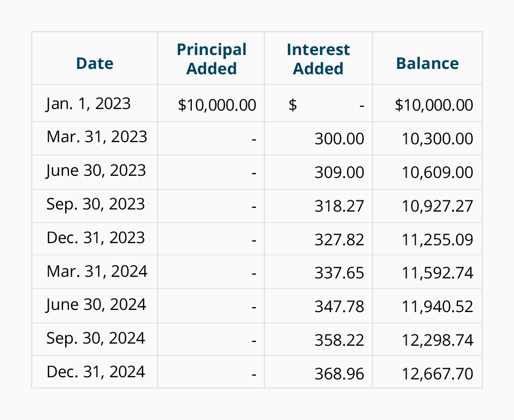Click the June 30, 2023 date cell
Screen dimensions: 514x420
(x=96, y=171)
